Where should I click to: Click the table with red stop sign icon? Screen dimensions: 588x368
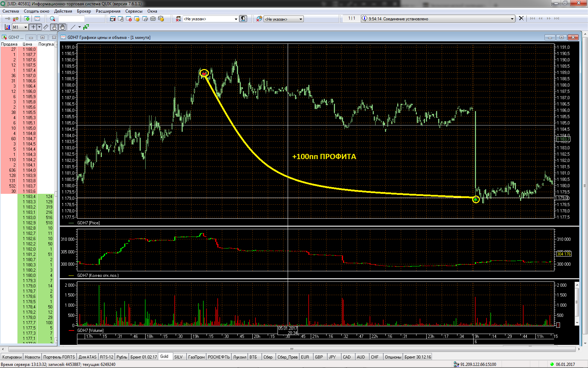coord(129,19)
